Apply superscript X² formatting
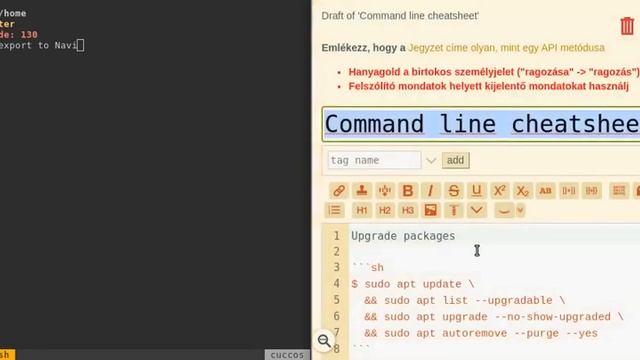640x360 pixels. (x=499, y=191)
